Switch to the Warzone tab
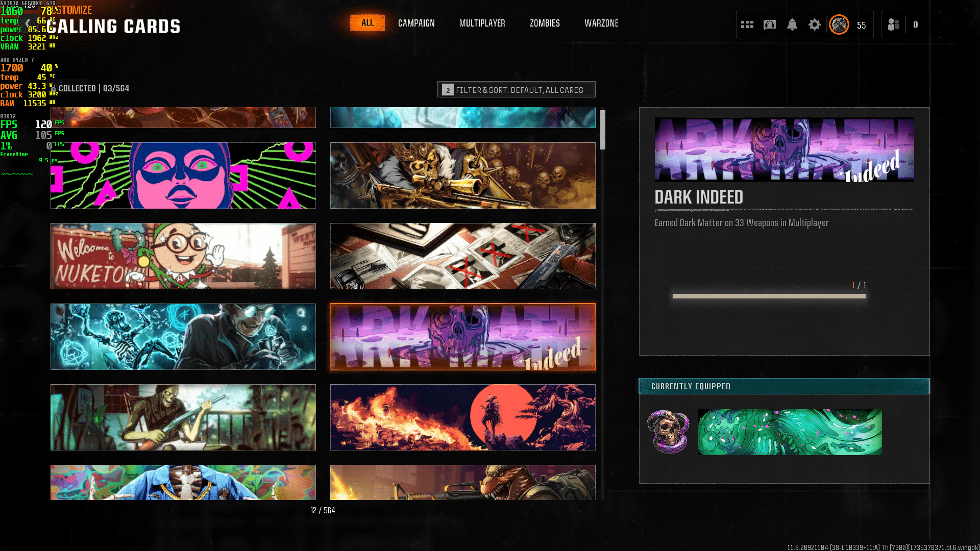Viewport: 980px width, 551px height. (x=601, y=23)
